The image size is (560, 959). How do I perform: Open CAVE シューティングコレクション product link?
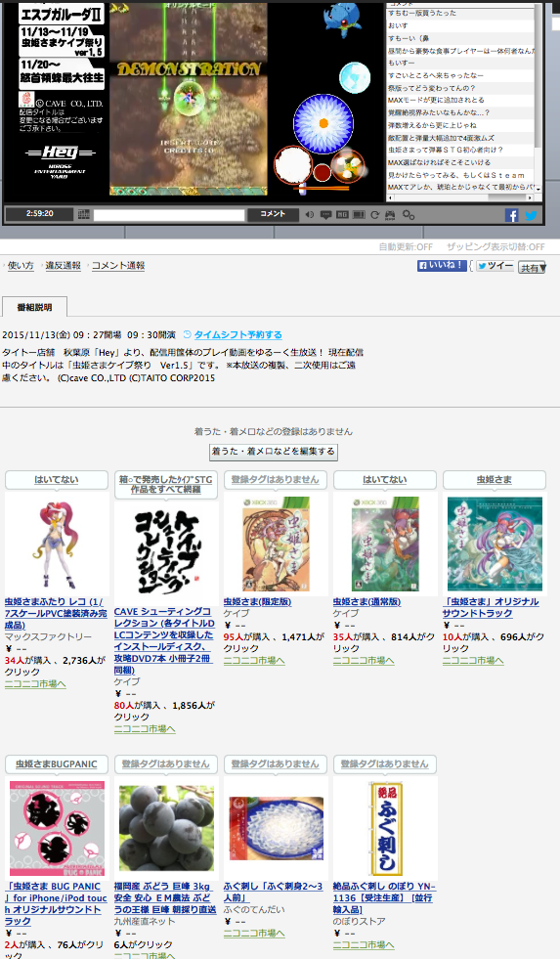pos(164,640)
